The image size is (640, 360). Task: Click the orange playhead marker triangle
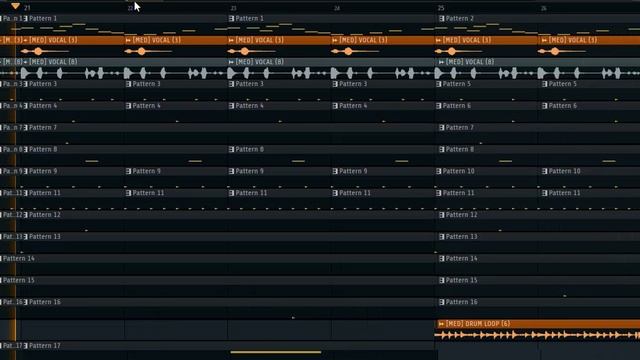(15, 6)
